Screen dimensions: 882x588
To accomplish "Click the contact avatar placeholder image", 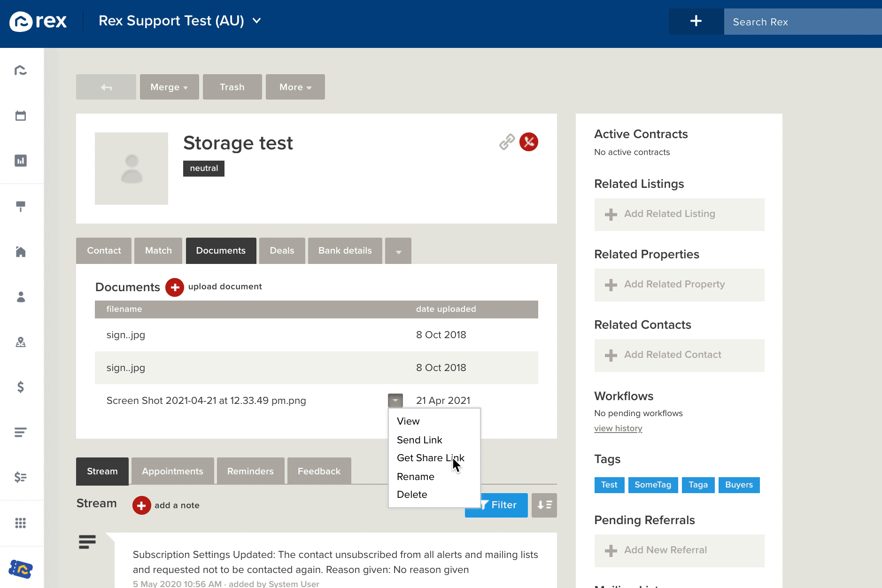I will pyautogui.click(x=132, y=169).
